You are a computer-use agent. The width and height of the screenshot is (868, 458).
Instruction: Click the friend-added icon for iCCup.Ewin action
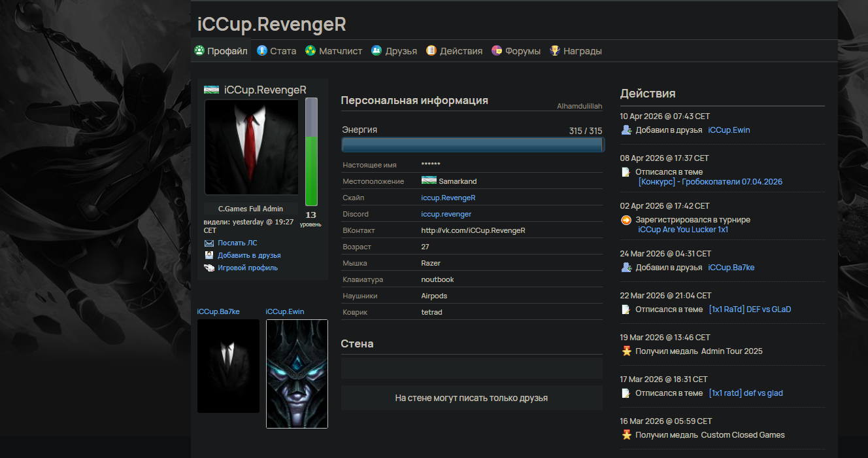tap(626, 130)
